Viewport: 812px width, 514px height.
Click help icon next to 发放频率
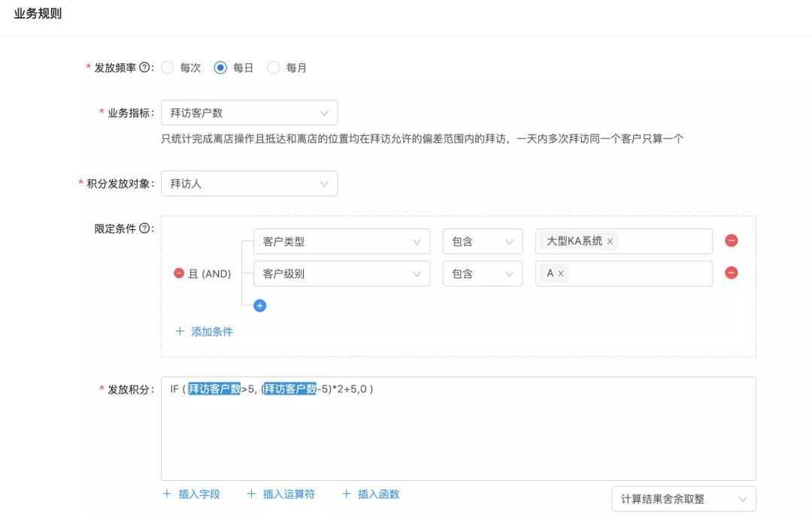(145, 68)
